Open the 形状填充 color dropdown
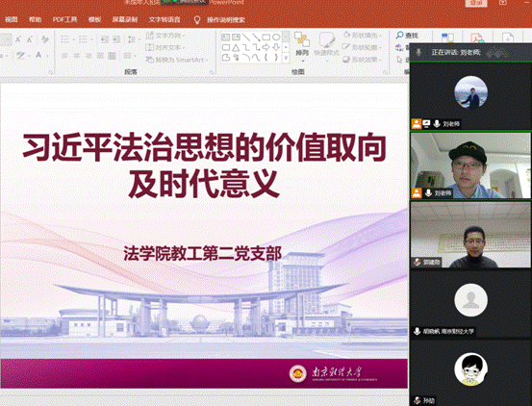The image size is (532, 406). (363, 36)
